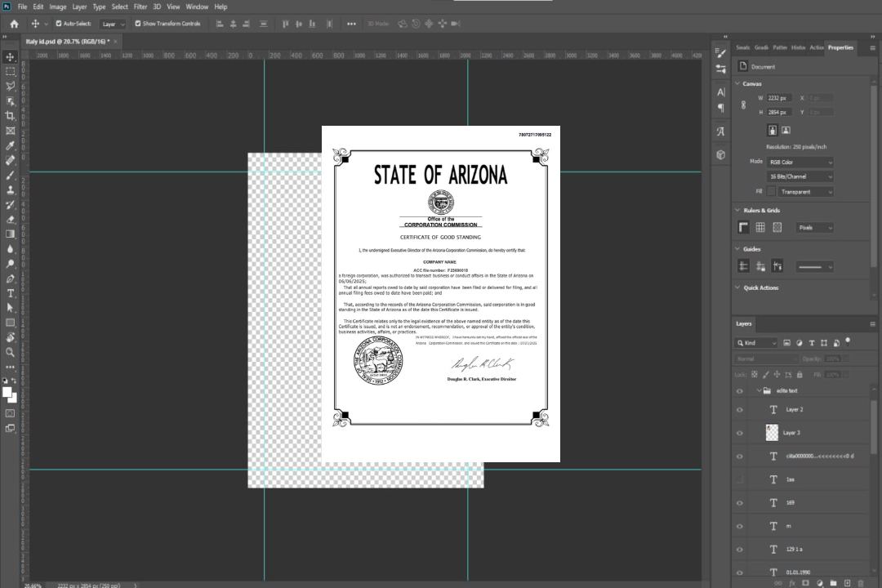Viewport: 882px width, 588px height.
Task: Open the Paragraph panel icon
Action: pyautogui.click(x=721, y=108)
